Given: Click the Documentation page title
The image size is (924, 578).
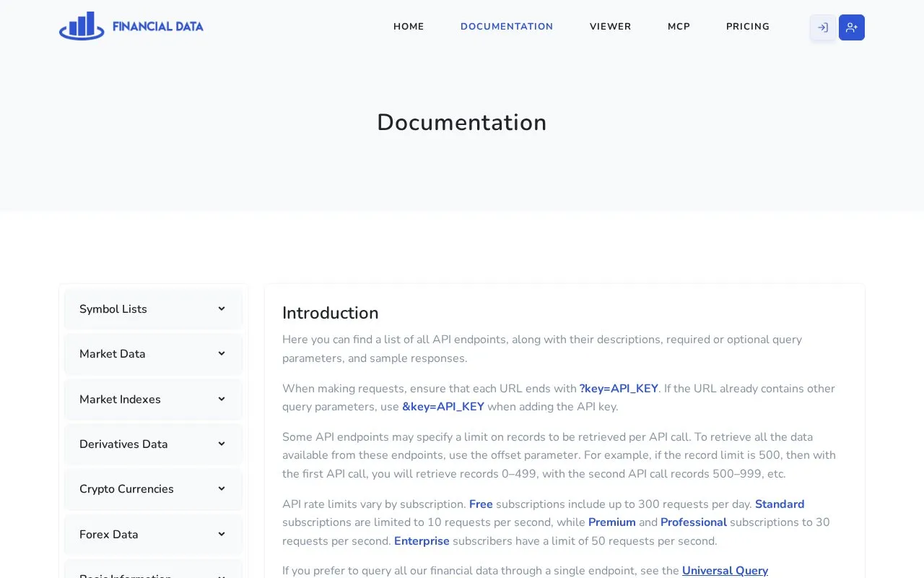Looking at the screenshot, I should click(x=462, y=123).
